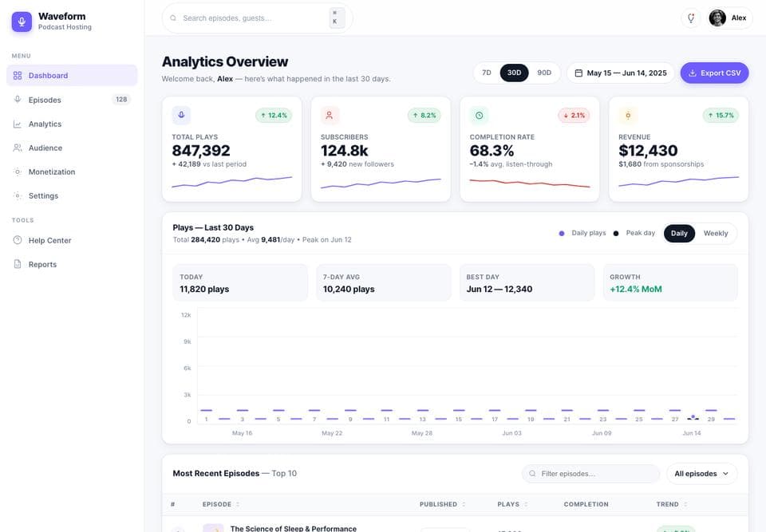Open notifications bell icon

[x=691, y=18]
